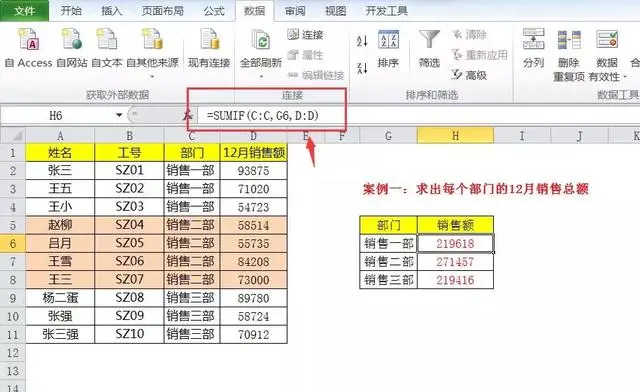Select cell containing SZ10
This screenshot has width=640, height=392.
tap(129, 334)
